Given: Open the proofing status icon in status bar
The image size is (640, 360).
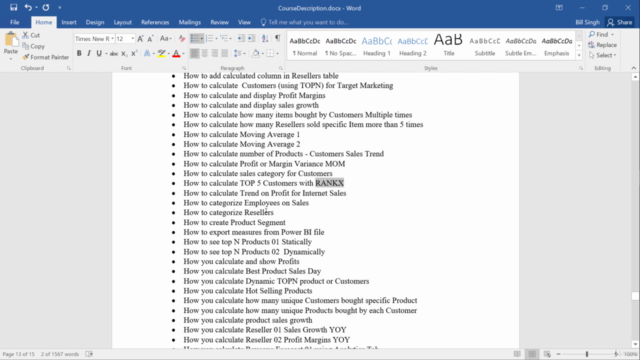Looking at the screenshot, I should 89,354.
